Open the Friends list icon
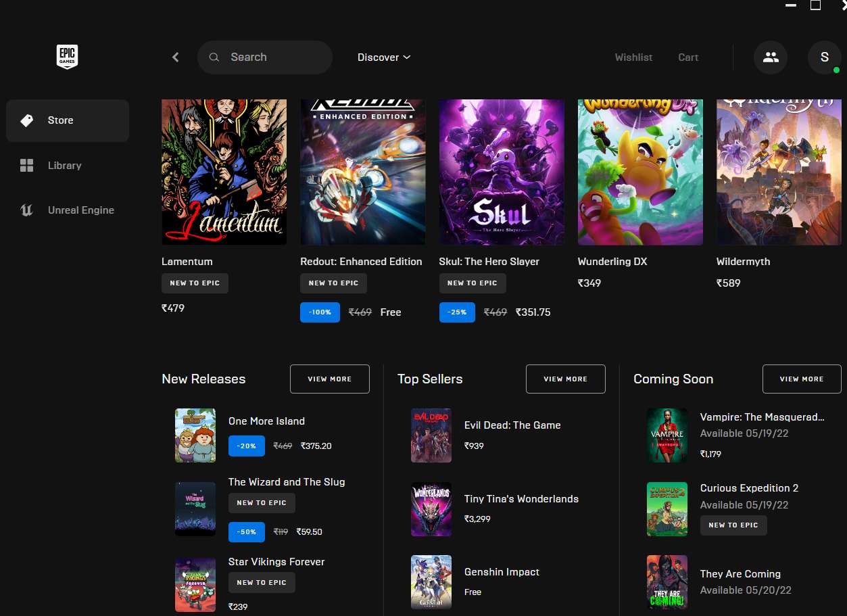The height and width of the screenshot is (616, 847). (771, 57)
